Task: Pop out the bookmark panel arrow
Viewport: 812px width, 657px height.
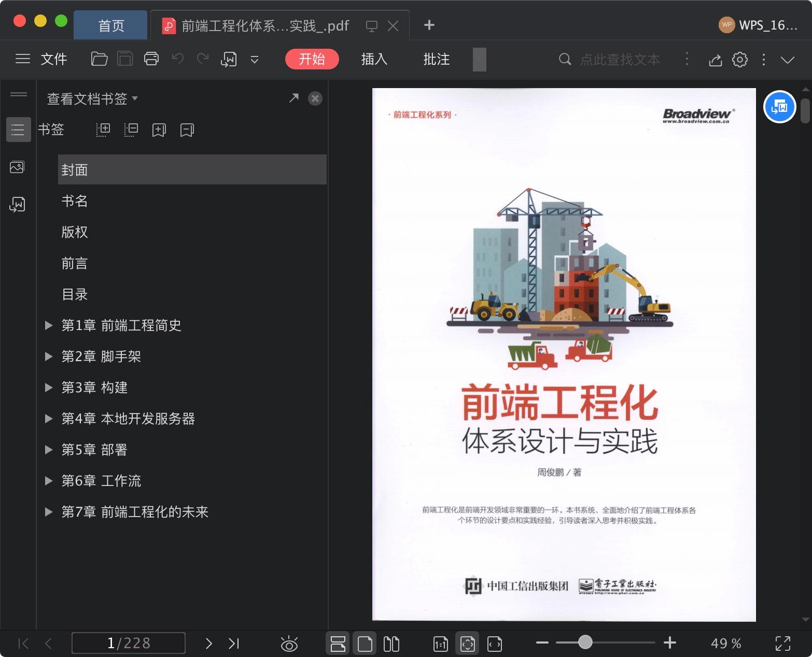Action: [x=294, y=98]
